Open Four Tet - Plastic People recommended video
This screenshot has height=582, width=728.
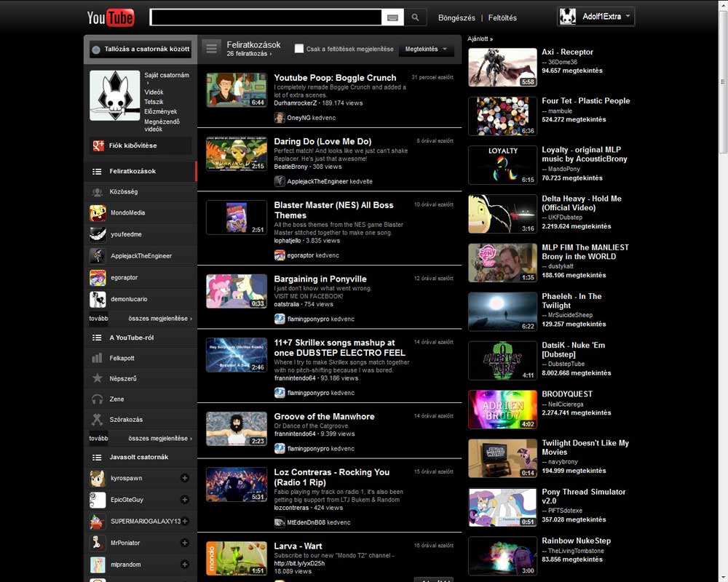pyautogui.click(x=586, y=101)
